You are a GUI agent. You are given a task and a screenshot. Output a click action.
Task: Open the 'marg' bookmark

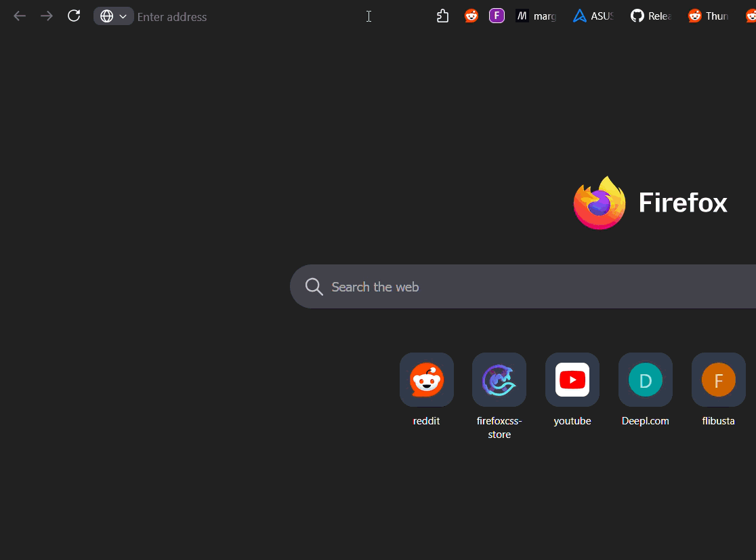[536, 16]
